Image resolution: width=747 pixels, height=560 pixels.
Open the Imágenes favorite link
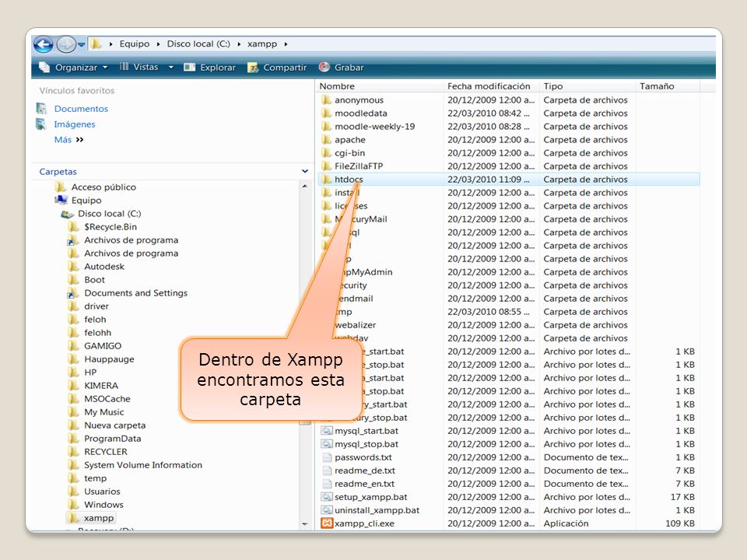coord(75,124)
